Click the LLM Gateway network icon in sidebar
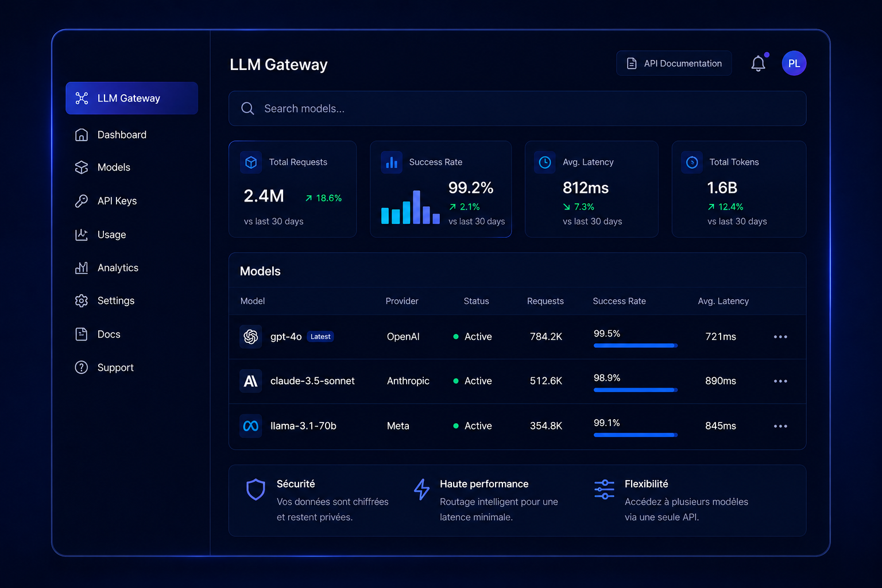Image resolution: width=882 pixels, height=588 pixels. (x=82, y=98)
